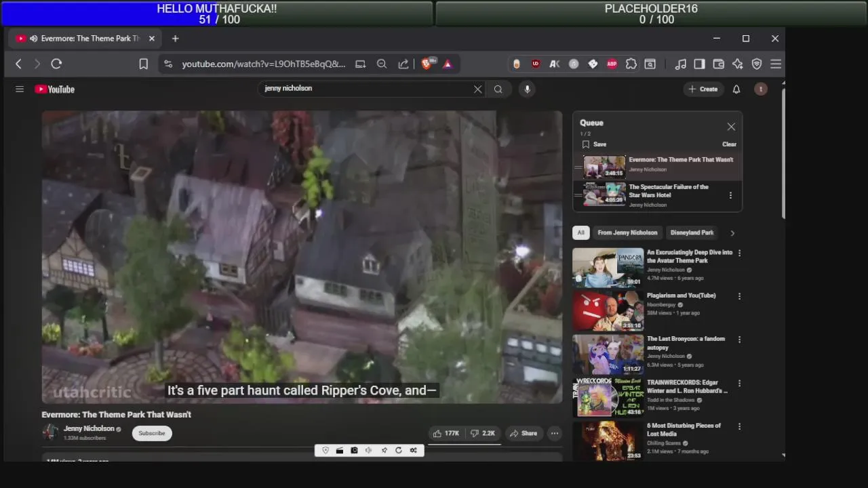This screenshot has height=488, width=868.
Task: Open the uBlock Origin extension icon
Action: pos(536,64)
